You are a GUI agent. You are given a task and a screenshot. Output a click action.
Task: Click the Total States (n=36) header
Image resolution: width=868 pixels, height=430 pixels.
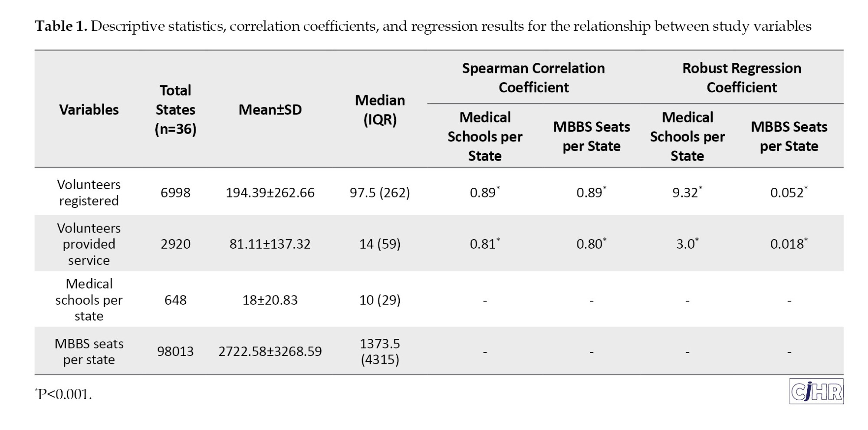[175, 110]
